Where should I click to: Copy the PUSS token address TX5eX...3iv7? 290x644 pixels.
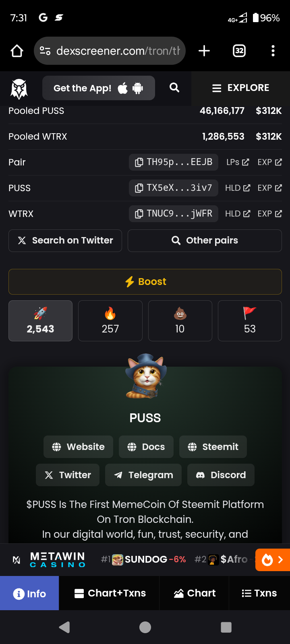[x=174, y=188]
